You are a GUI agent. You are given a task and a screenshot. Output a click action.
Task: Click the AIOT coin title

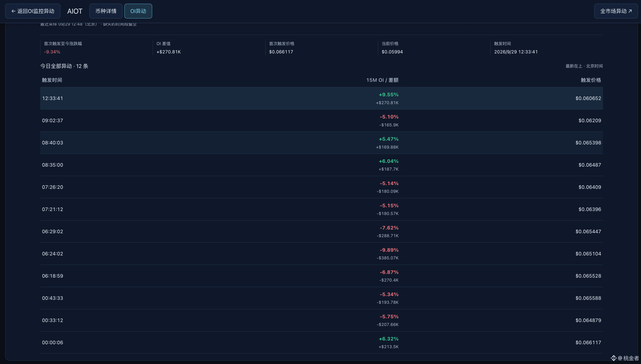coord(75,11)
